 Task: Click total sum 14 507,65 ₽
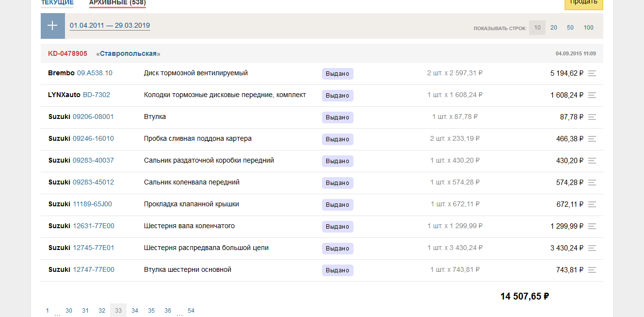(525, 296)
